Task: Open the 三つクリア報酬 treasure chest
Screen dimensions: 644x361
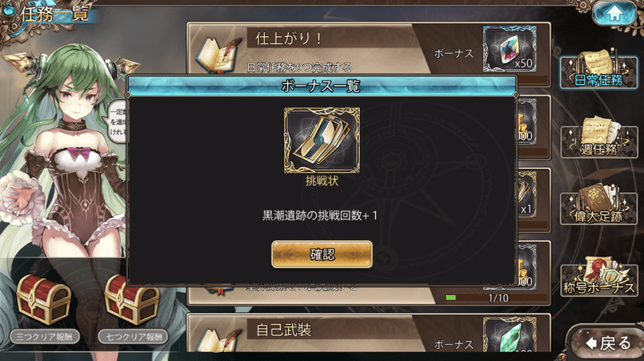Action: point(43,300)
